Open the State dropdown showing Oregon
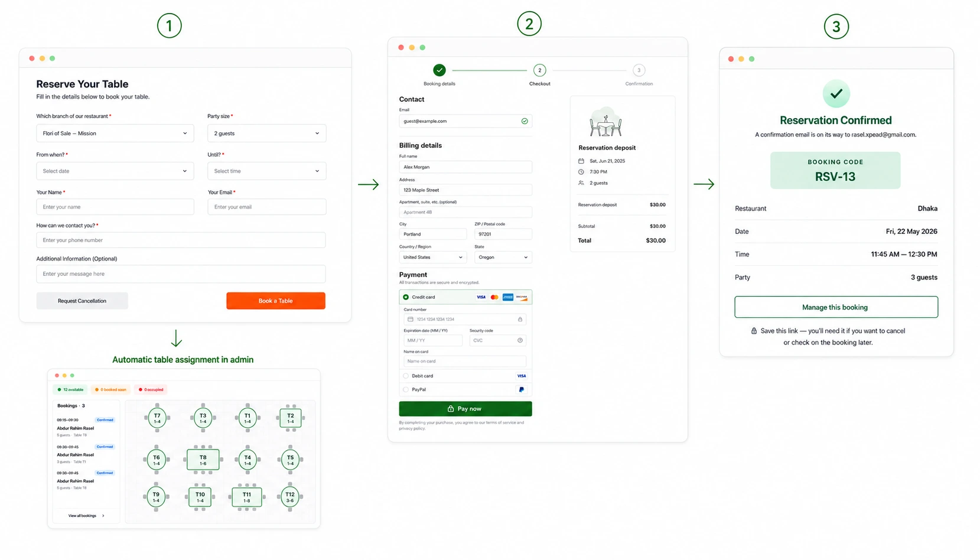 click(x=503, y=258)
